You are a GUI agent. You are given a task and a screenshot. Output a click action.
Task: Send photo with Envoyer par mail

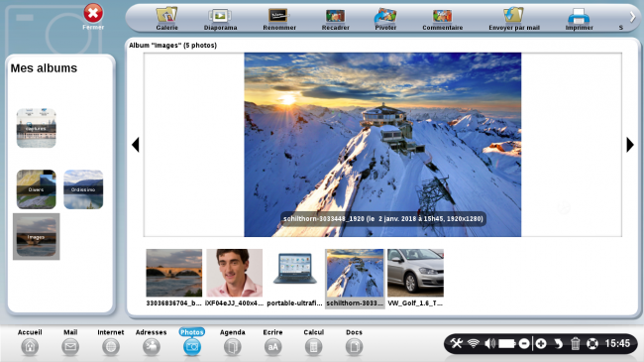point(514,19)
